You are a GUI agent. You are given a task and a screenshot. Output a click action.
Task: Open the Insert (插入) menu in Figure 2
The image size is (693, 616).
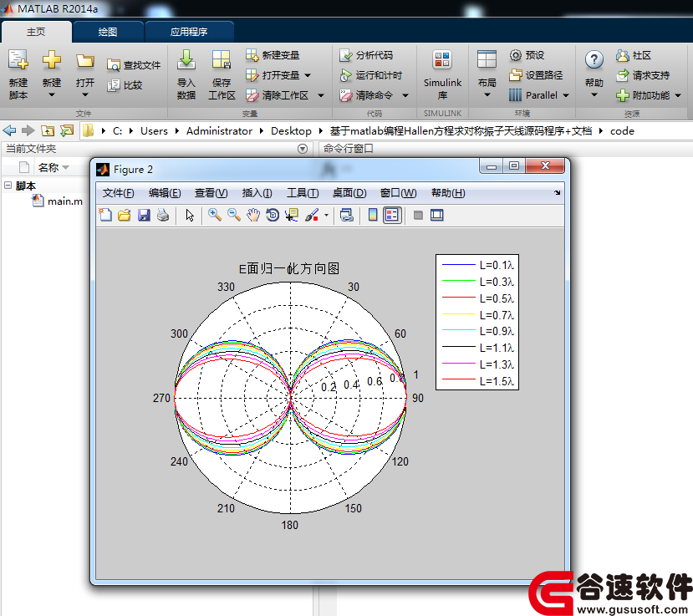(257, 193)
